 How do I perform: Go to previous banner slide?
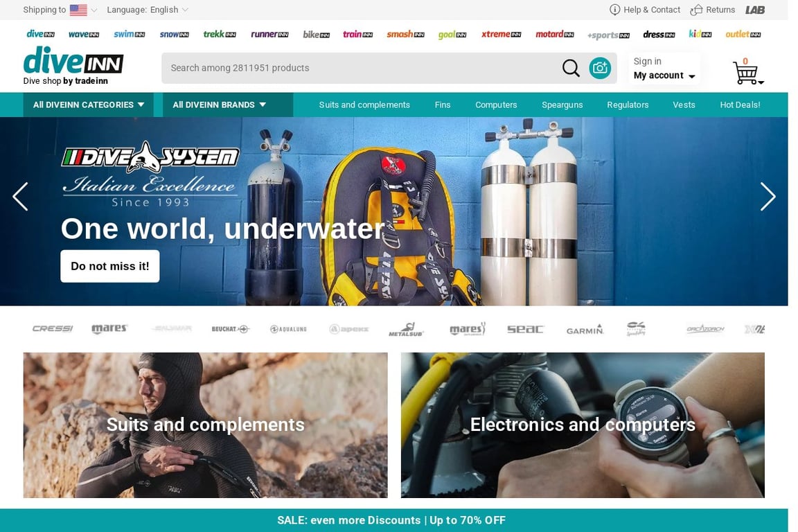pos(20,197)
